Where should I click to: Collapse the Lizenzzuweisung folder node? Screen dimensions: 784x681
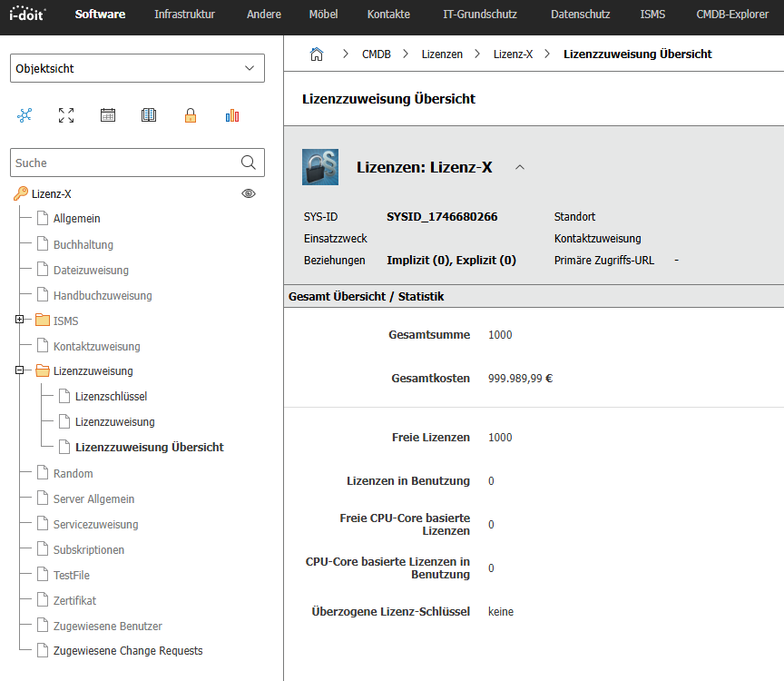tap(20, 370)
